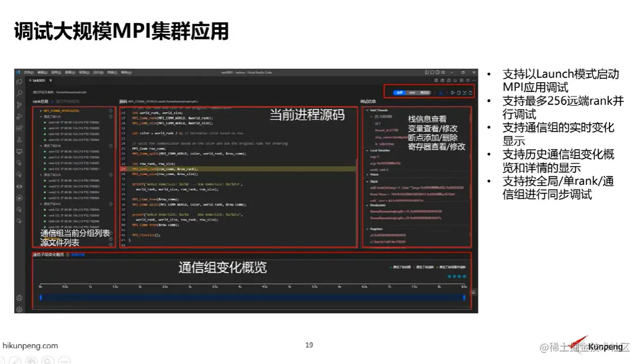Screen dimensions: 641x364
Task: Click the 调试信息 panel heading
Action: (368, 101)
